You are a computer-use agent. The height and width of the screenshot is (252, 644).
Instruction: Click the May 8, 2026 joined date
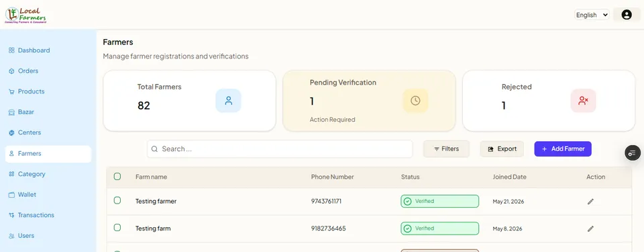pyautogui.click(x=507, y=228)
